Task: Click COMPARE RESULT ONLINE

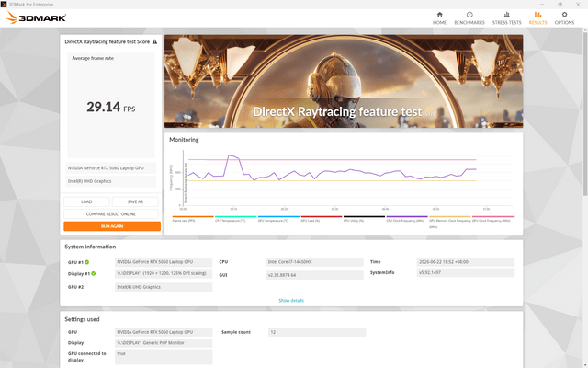Action: pyautogui.click(x=111, y=214)
